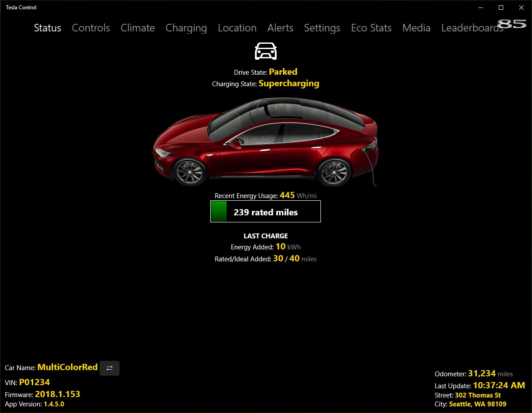Go to the Charging tab
This screenshot has height=413, width=532.
tap(186, 28)
